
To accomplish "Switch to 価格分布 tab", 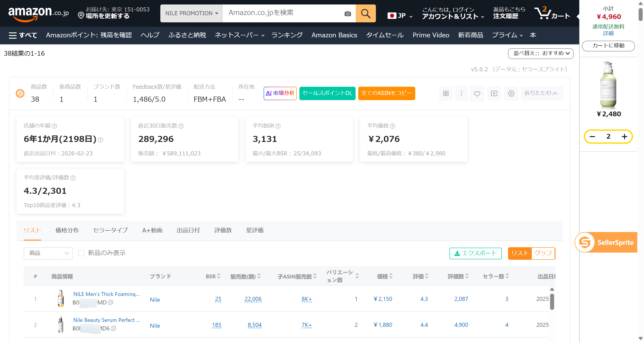I will (67, 230).
